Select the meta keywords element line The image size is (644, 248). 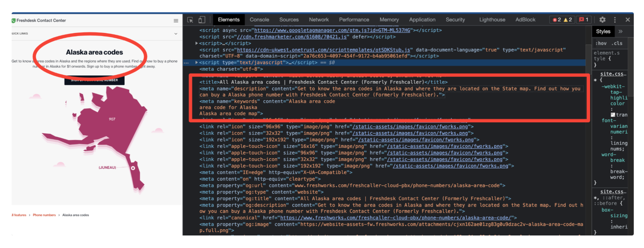(x=267, y=108)
